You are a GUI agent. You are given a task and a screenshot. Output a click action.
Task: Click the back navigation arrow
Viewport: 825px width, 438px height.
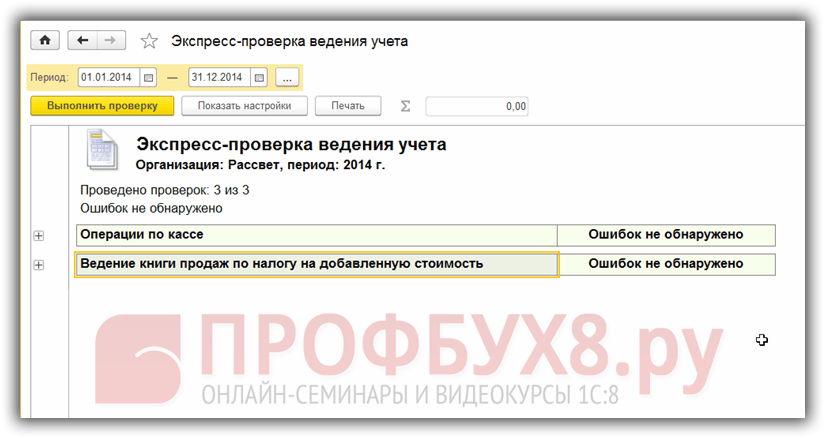tap(82, 41)
